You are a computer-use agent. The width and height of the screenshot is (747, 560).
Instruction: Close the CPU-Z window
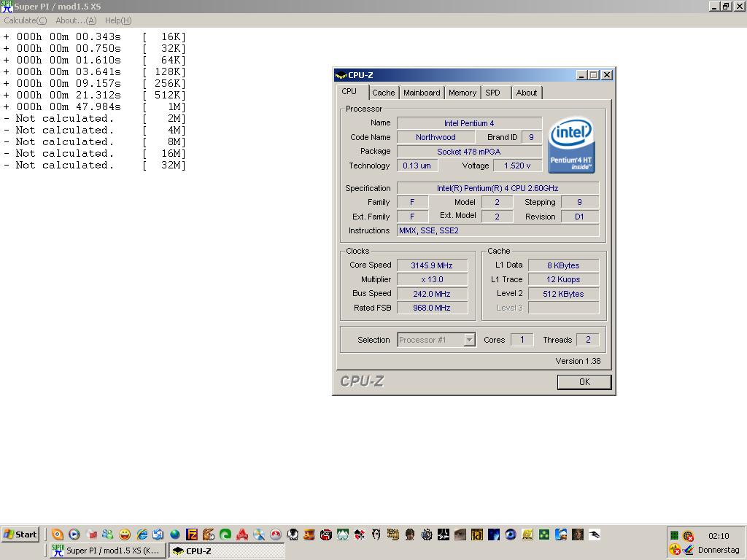point(606,75)
